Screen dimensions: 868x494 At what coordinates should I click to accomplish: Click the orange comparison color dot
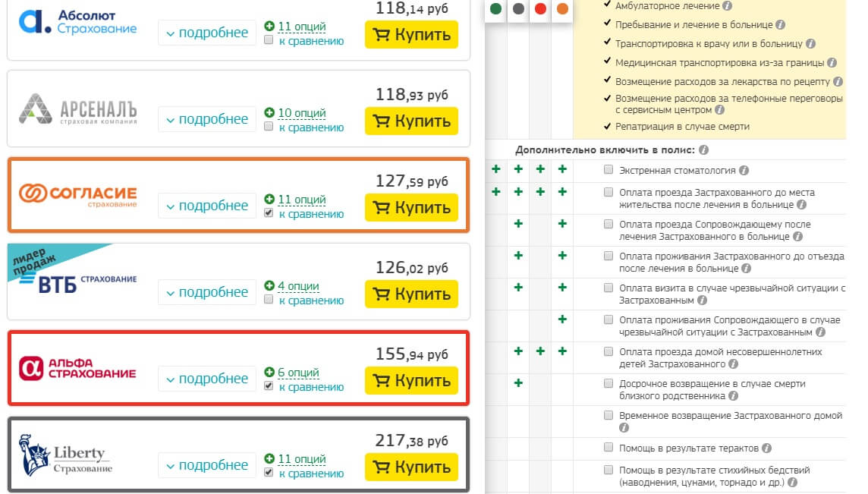tap(562, 8)
